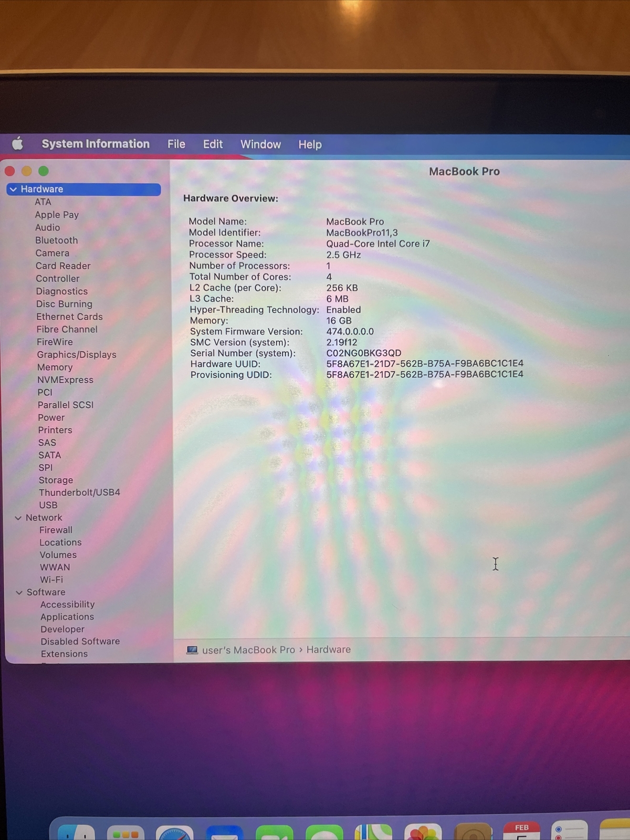The height and width of the screenshot is (840, 630).
Task: Select ATA in the sidebar
Action: (43, 202)
